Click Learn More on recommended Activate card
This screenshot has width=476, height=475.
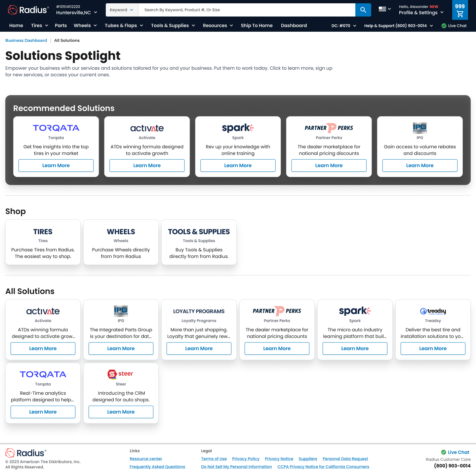pos(147,165)
